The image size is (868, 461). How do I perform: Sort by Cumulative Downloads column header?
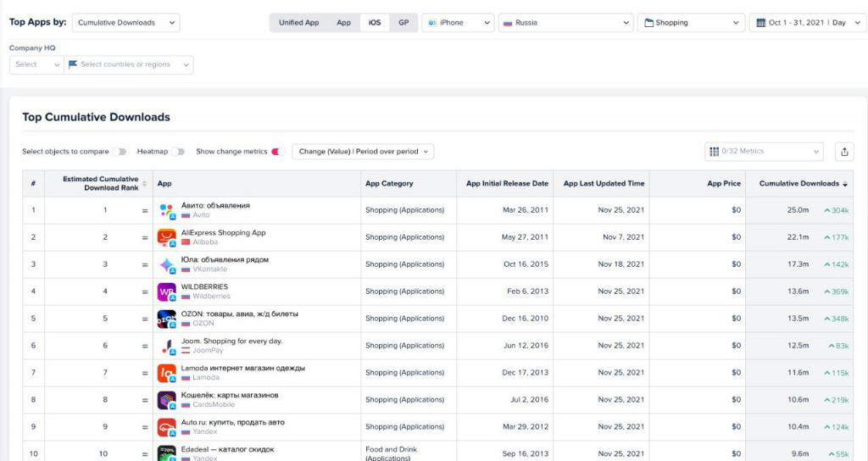tap(798, 184)
